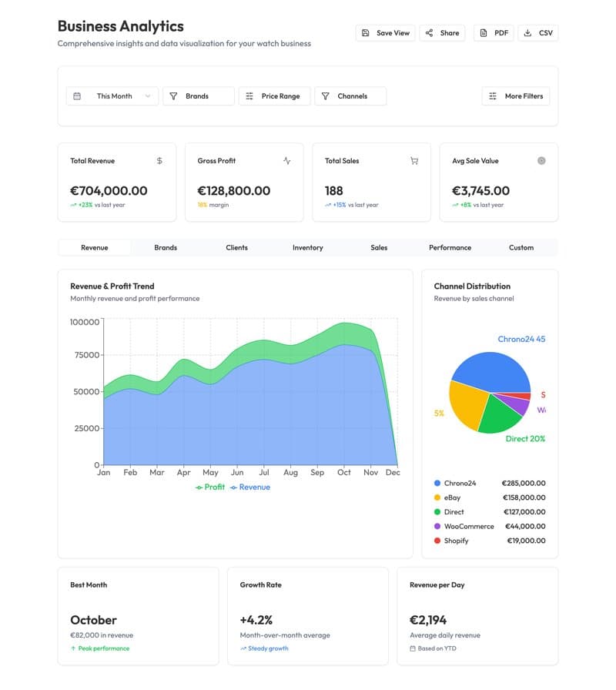Click the dollar icon on Total Revenue card
The height and width of the screenshot is (690, 616).
pos(159,161)
